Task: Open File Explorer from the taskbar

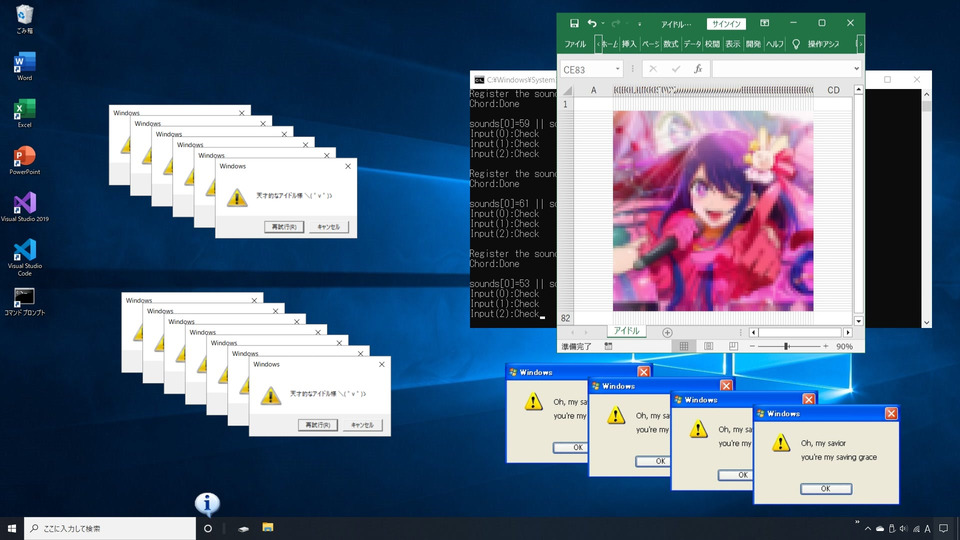Action: 268,528
